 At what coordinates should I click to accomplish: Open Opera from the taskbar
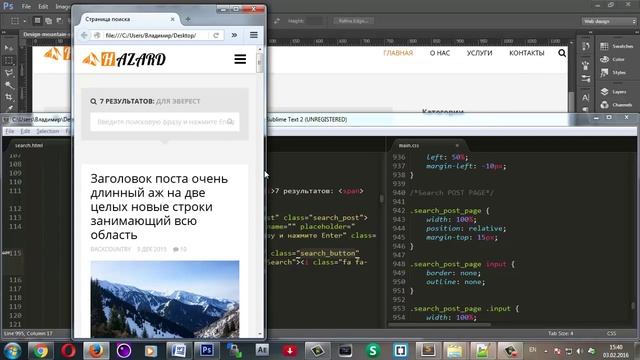pos(68,351)
